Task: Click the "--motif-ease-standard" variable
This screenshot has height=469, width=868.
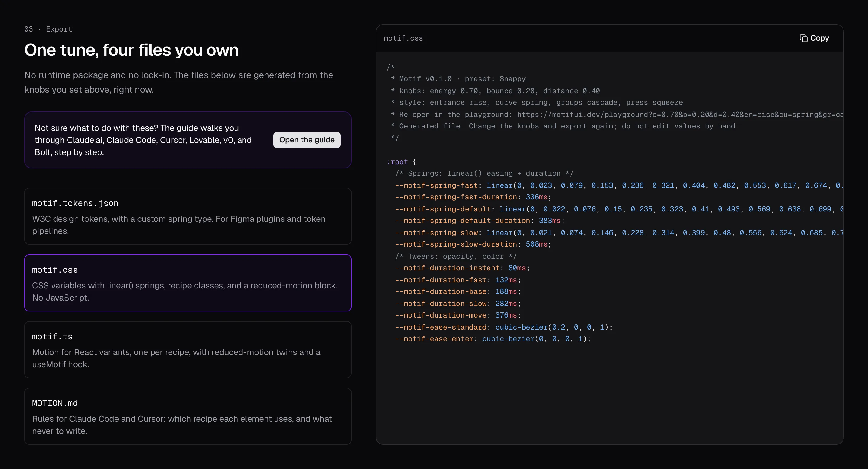Action: [x=441, y=327]
